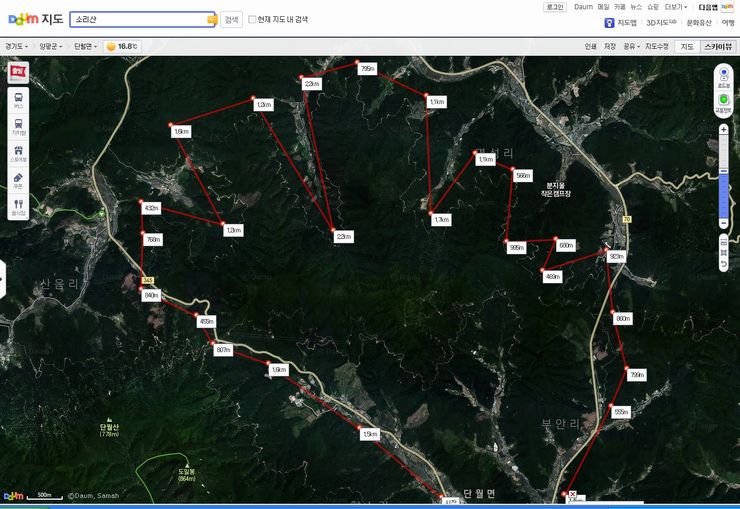Click the coupon tag sidebar icon
740x509 pixels.
coord(18,180)
